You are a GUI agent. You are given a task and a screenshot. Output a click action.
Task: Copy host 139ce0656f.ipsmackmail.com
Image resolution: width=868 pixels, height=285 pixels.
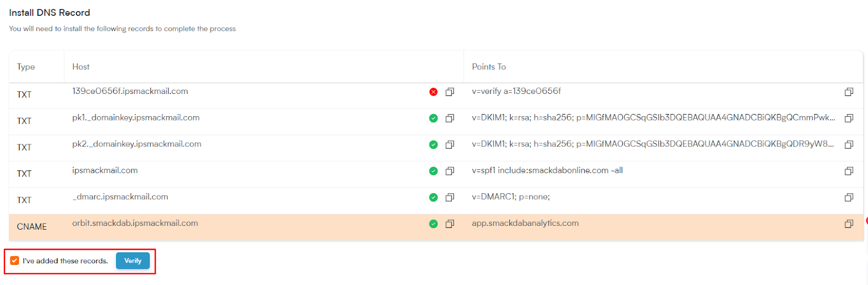(x=450, y=92)
